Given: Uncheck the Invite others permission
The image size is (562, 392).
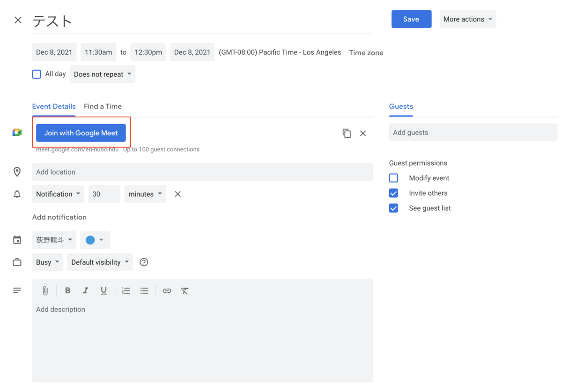Looking at the screenshot, I should pyautogui.click(x=393, y=193).
